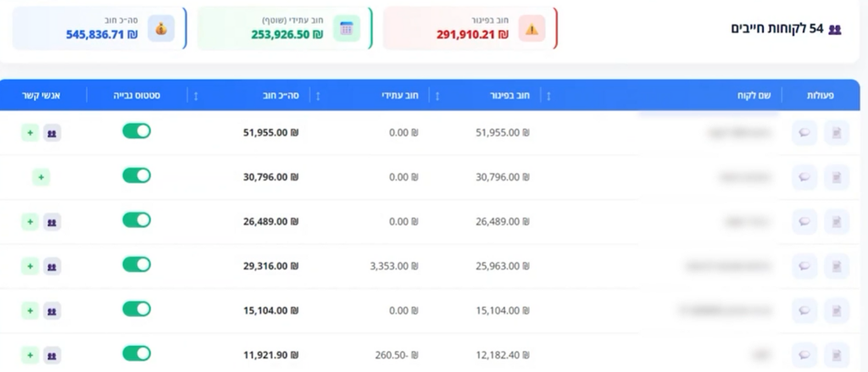The image size is (868, 372).
Task: View contacts people icon in the 26,489.00 row
Action: [x=53, y=222]
